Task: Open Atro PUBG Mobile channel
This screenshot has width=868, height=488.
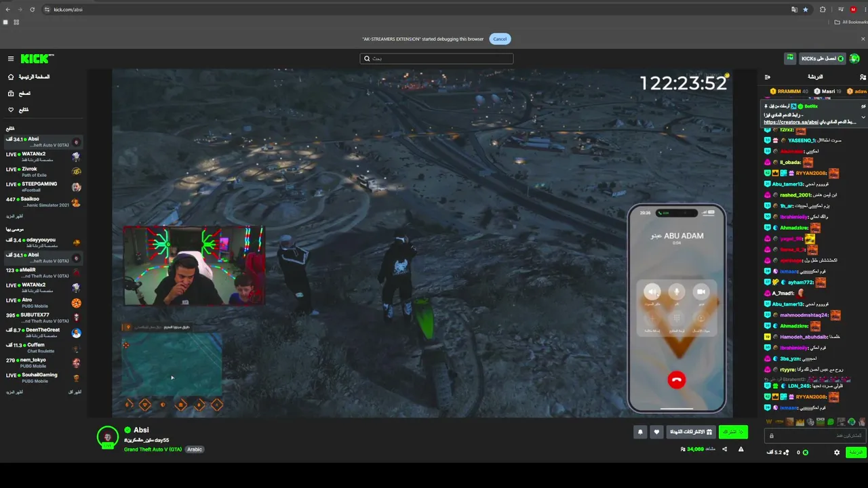Action: pos(43,303)
